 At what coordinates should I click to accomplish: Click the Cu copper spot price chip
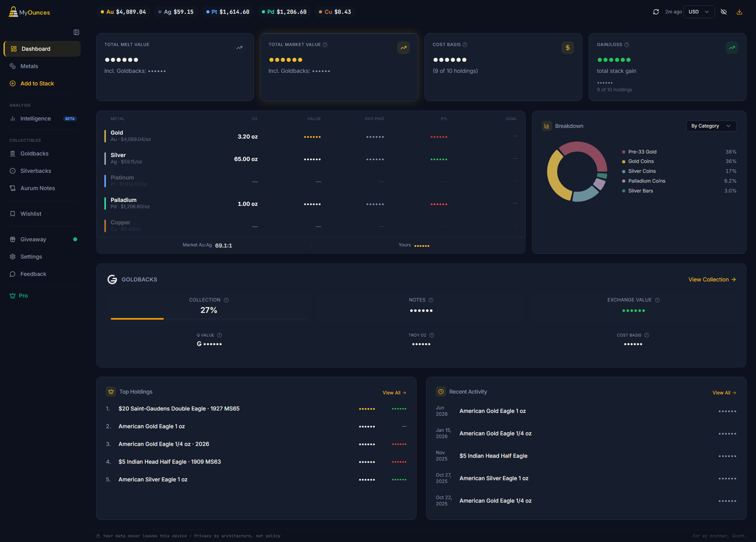[335, 12]
